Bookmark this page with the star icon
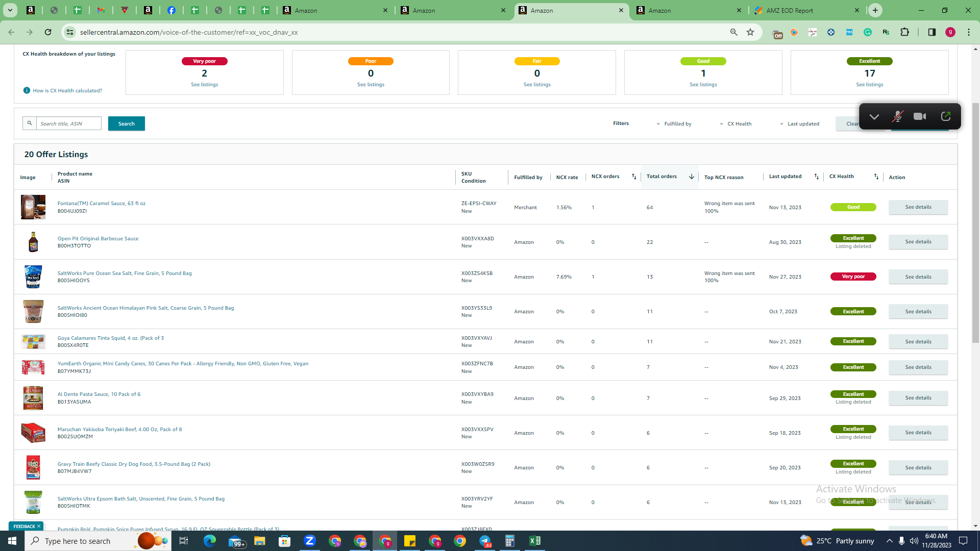The image size is (980, 551). [750, 32]
